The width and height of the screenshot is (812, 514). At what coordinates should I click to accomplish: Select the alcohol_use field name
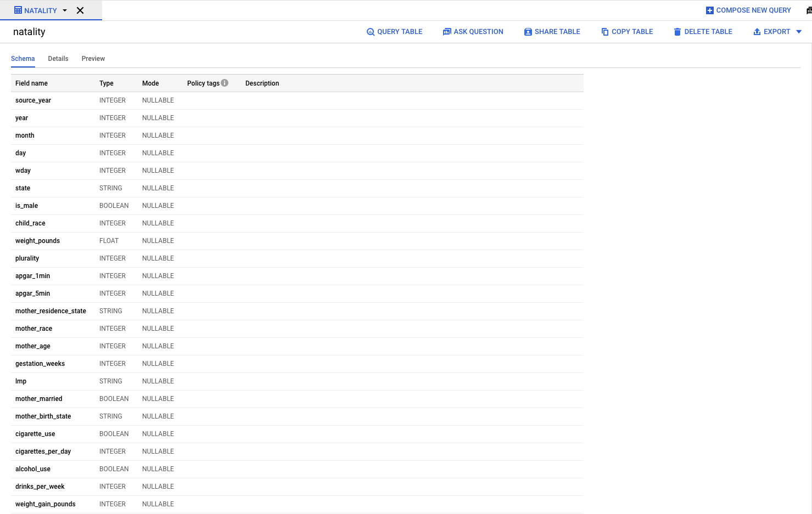pyautogui.click(x=33, y=469)
